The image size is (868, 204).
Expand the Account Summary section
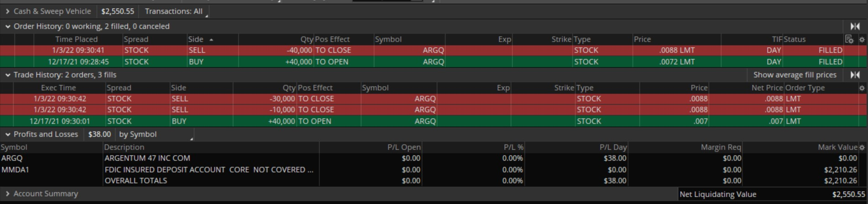point(7,194)
